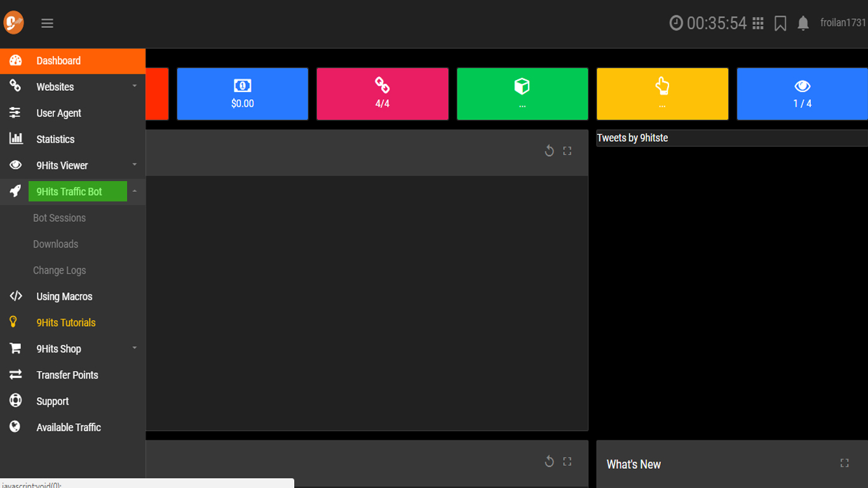Open the 9Hits Tutorials link
Viewport: 868px width, 488px height.
pos(66,323)
